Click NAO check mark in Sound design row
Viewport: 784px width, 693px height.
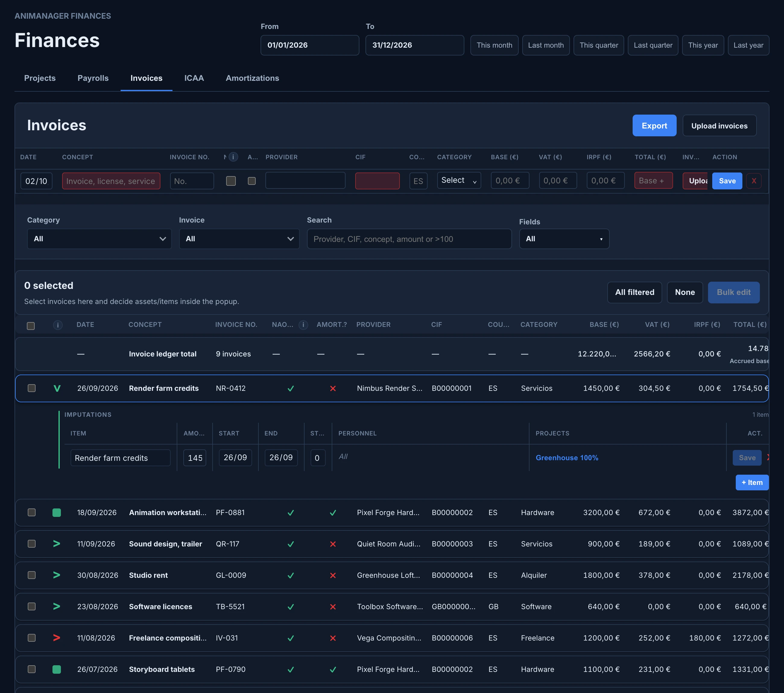(x=291, y=544)
